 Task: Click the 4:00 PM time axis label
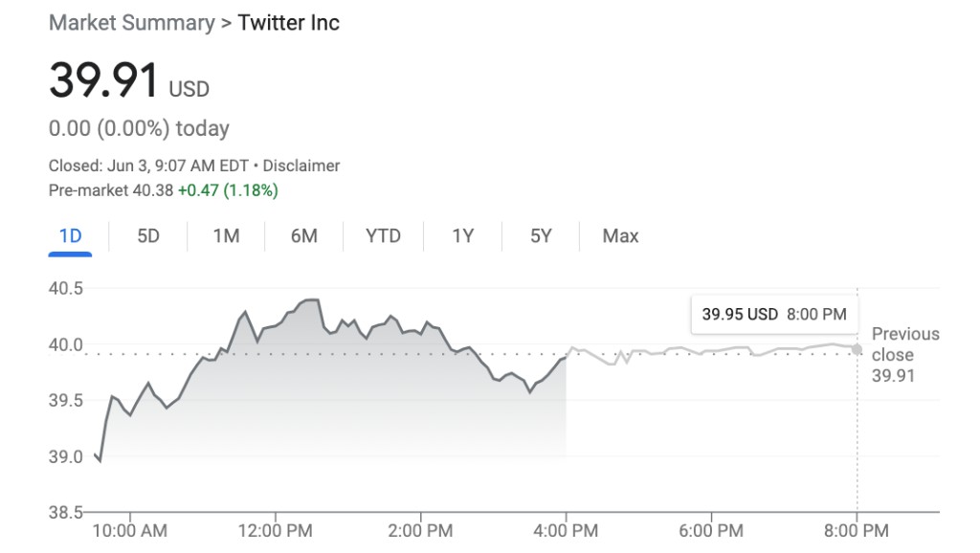coord(566,531)
